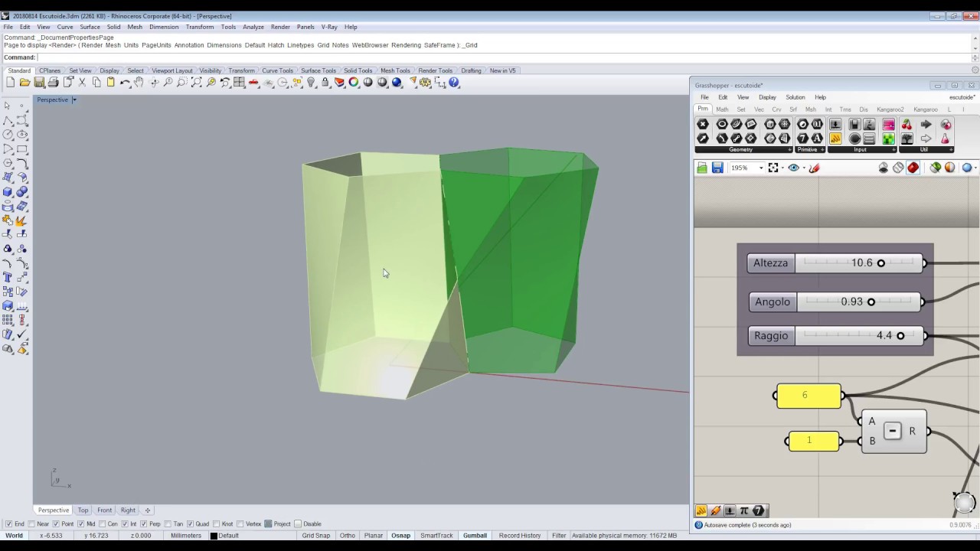Image resolution: width=980 pixels, height=551 pixels.
Task: Open the Grasshopper zoom percentage dropdown
Action: (760, 168)
